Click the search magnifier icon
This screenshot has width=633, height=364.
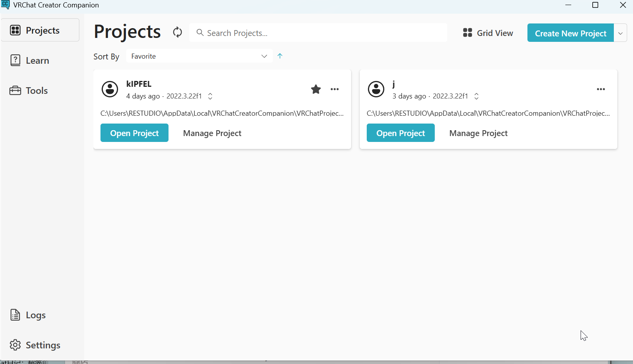tap(200, 33)
